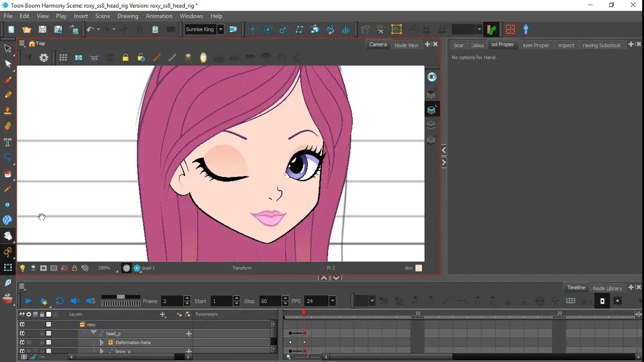Open the File menu
The height and width of the screenshot is (362, 644).
click(8, 16)
